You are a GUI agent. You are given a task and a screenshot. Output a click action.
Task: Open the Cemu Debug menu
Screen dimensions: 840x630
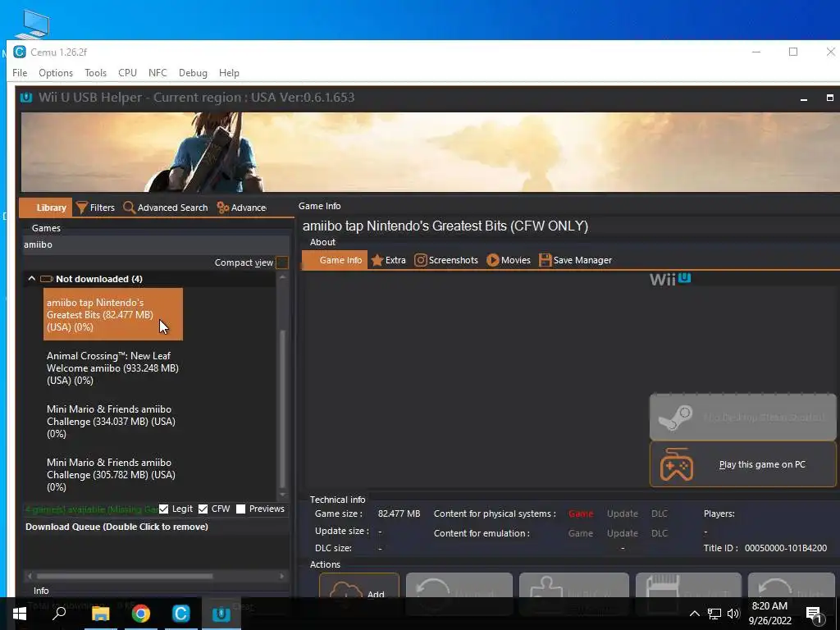193,73
